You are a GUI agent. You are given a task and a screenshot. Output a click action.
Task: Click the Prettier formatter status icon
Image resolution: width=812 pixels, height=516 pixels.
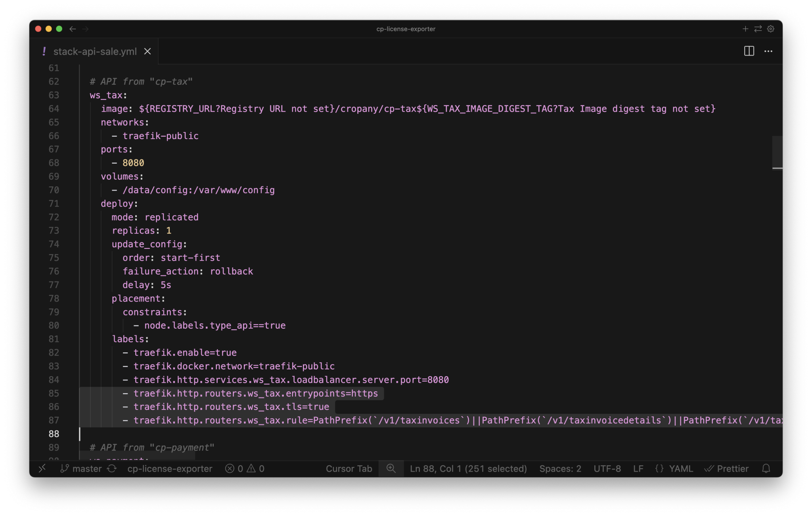[x=727, y=468]
